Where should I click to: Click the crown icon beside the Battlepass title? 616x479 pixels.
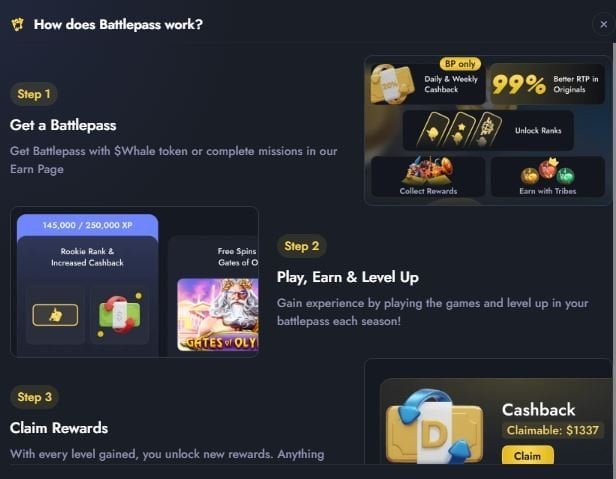click(x=17, y=24)
